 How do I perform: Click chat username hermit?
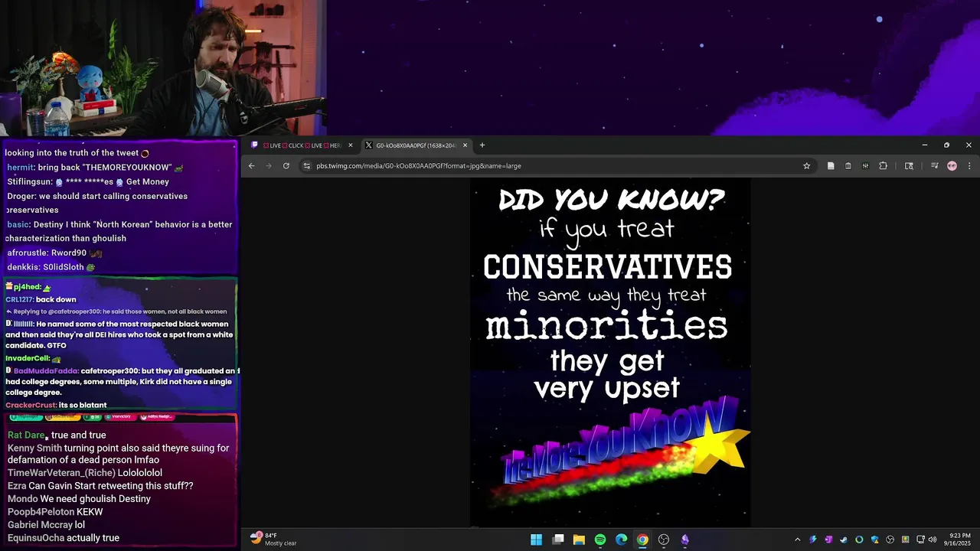click(20, 168)
